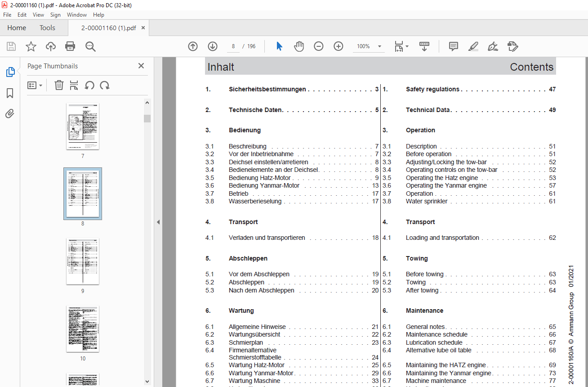Open the Sign document pen tool

pyautogui.click(x=493, y=46)
